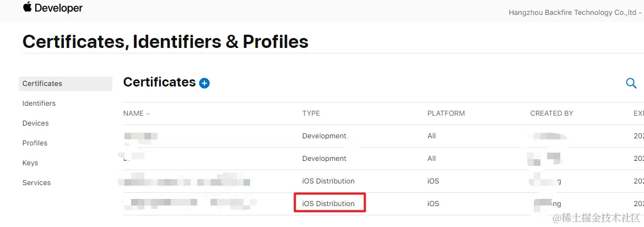Click iOS platform cell in the last row

(433, 204)
